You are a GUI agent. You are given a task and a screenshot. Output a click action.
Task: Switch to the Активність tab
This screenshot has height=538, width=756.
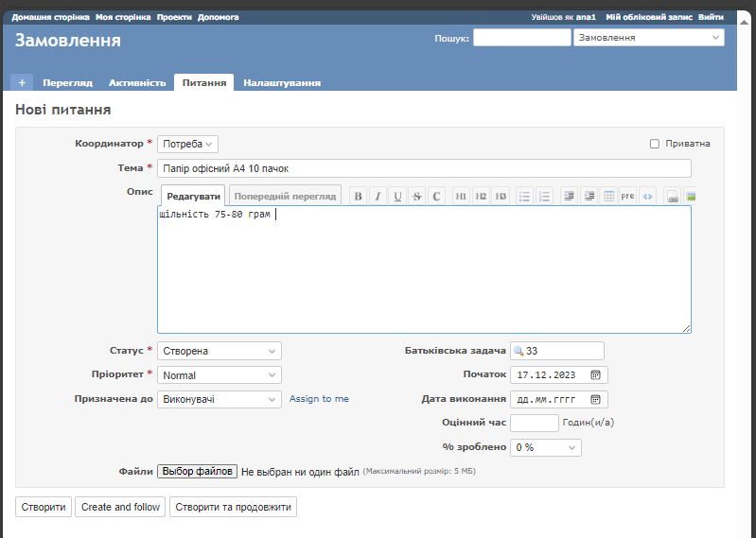137,82
